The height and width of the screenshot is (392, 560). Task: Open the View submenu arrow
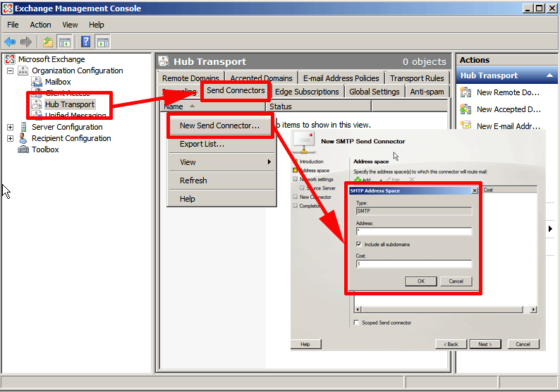pos(269,162)
